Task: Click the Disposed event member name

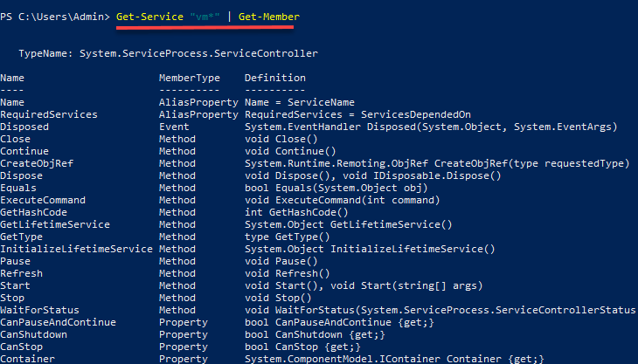Action: coord(24,127)
